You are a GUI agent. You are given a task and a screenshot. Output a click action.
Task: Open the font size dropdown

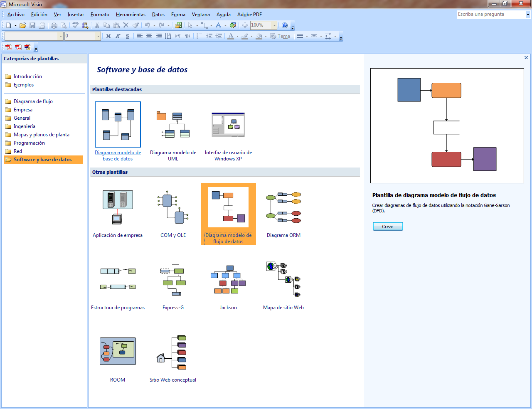coord(98,36)
